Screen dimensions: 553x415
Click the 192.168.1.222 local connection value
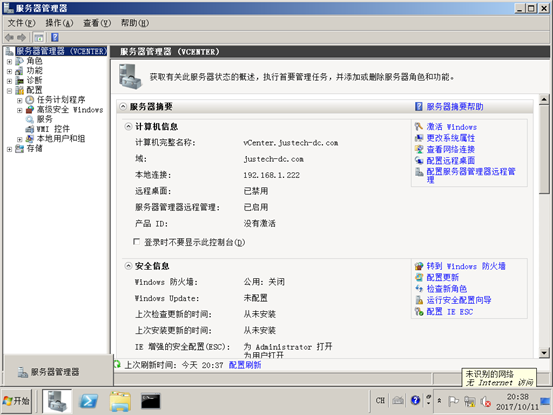(x=272, y=175)
